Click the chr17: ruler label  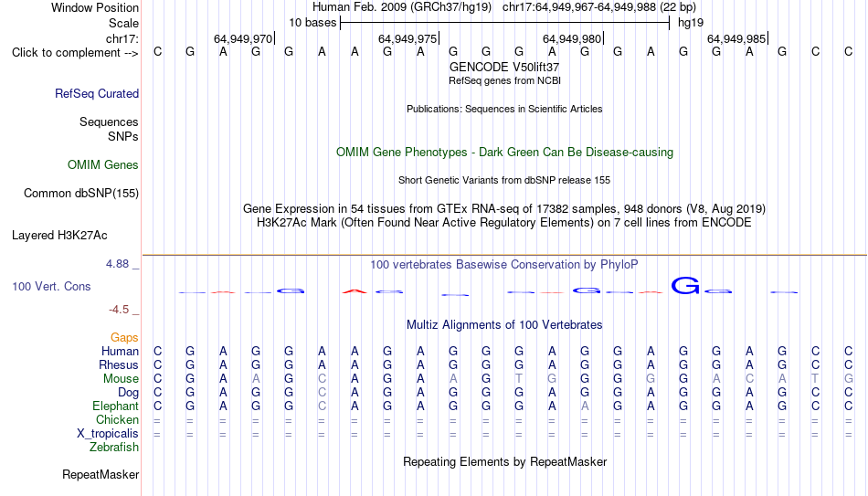pos(122,38)
